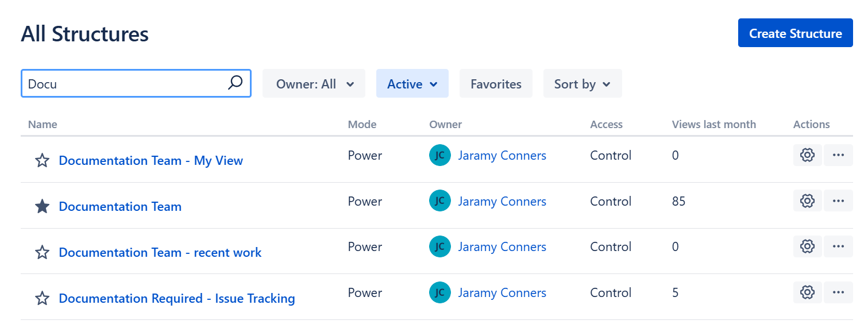The image size is (868, 324).
Task: Click the search magnifier icon
Action: coord(235,83)
